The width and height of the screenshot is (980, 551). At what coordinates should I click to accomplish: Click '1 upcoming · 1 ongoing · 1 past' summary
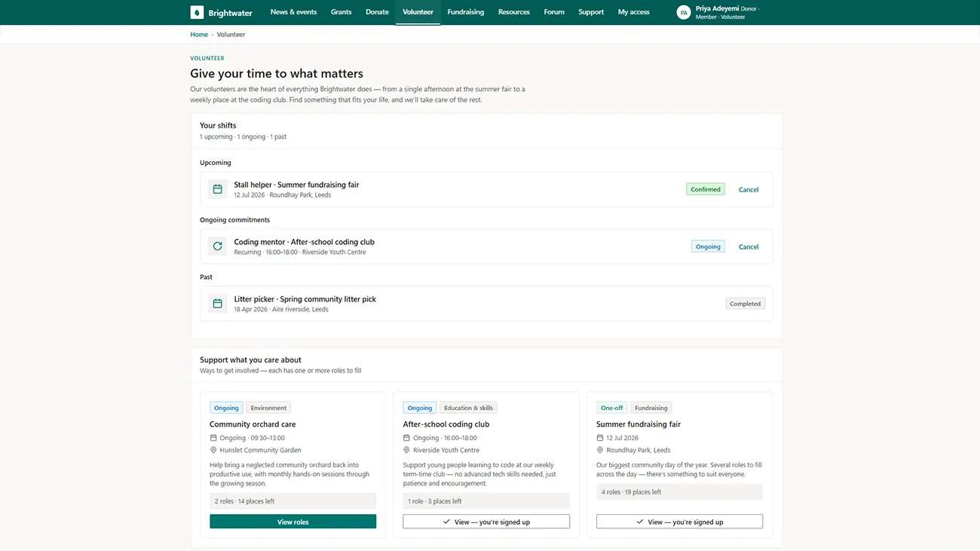243,137
